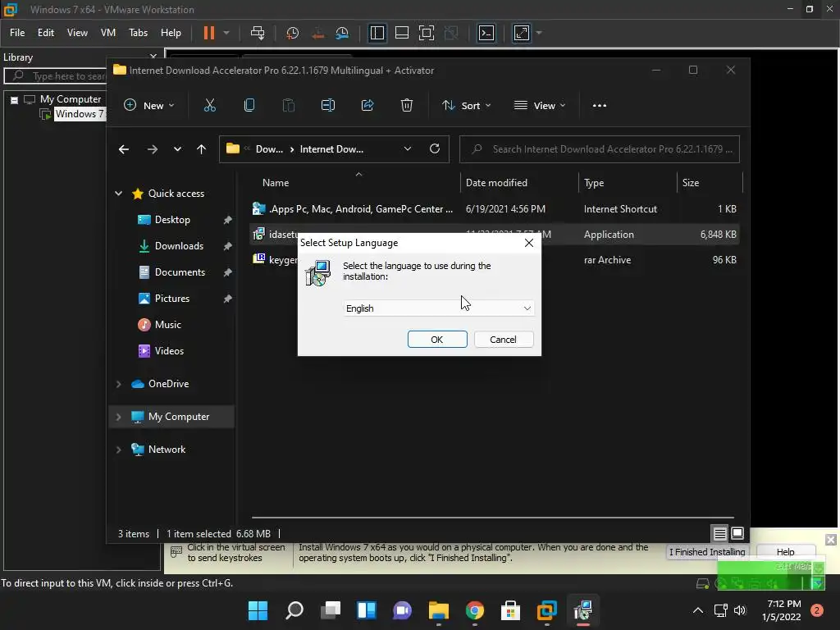Open Desktop in Quick access
This screenshot has height=630, width=840.
(x=172, y=220)
